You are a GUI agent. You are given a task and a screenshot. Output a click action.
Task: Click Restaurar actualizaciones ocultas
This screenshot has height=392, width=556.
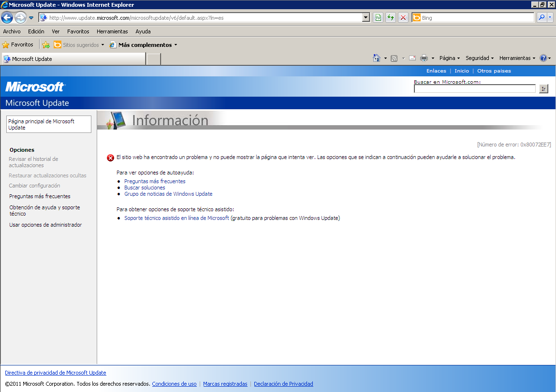(x=47, y=175)
